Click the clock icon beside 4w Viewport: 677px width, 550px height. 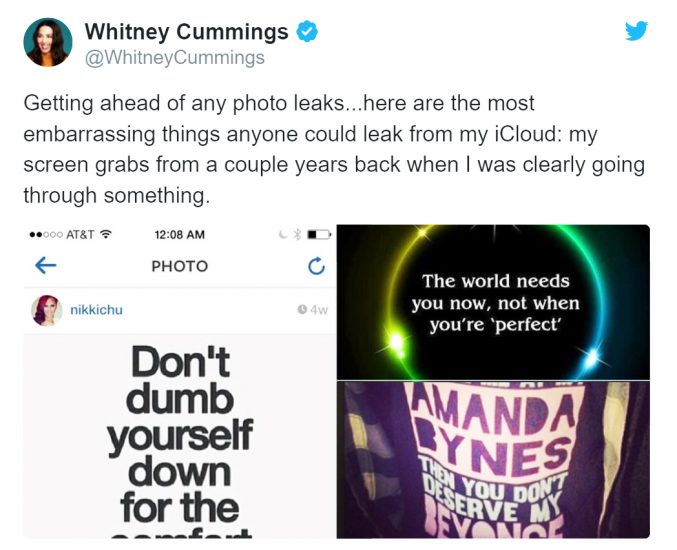click(302, 310)
